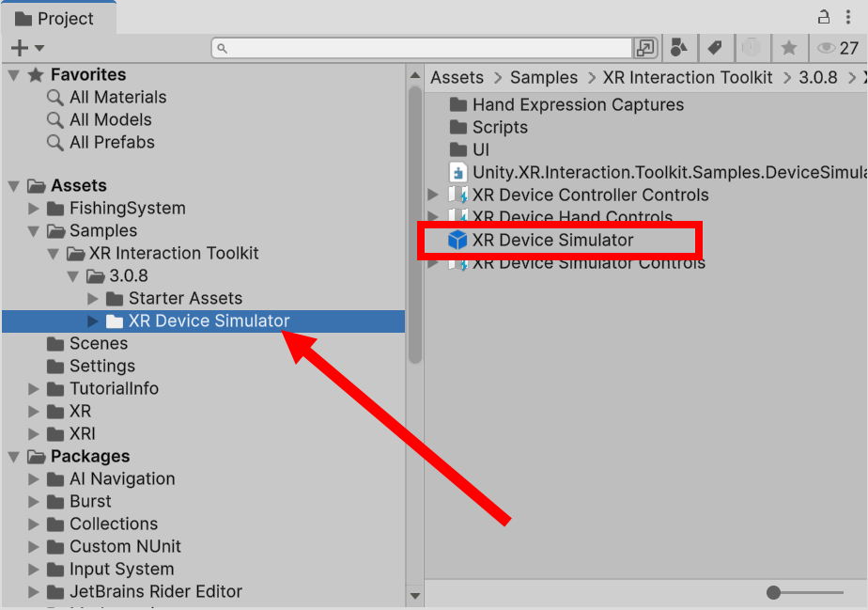
Task: Toggle hidden packages visibility eye showing 27
Action: (838, 48)
